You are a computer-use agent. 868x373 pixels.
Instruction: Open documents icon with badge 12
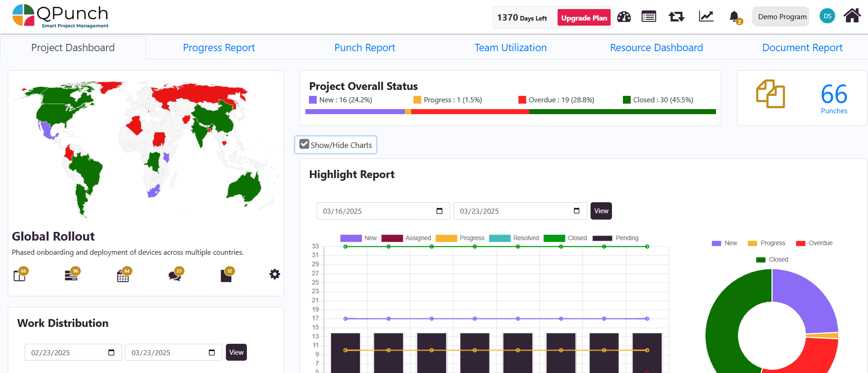pos(227,274)
